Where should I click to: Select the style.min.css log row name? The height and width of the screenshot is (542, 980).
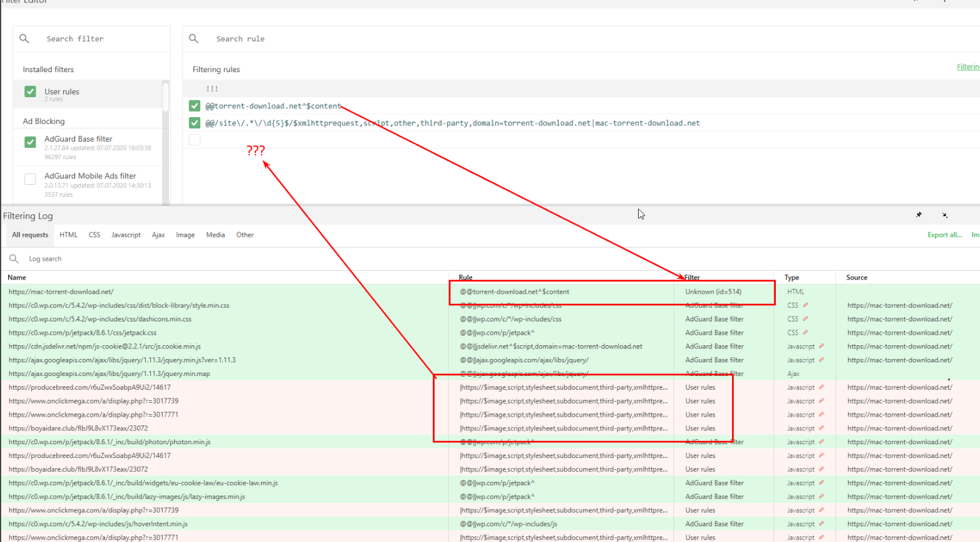pyautogui.click(x=119, y=305)
